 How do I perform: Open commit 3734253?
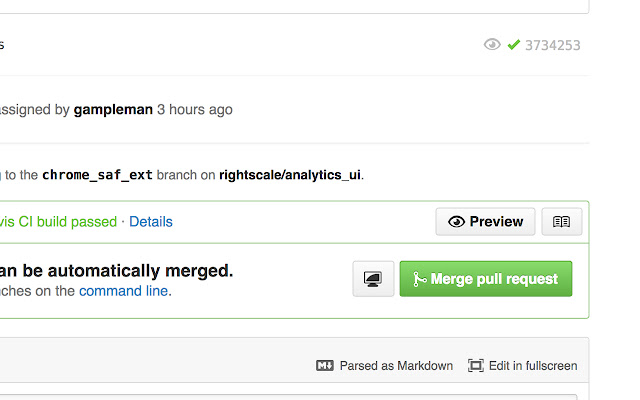552,45
